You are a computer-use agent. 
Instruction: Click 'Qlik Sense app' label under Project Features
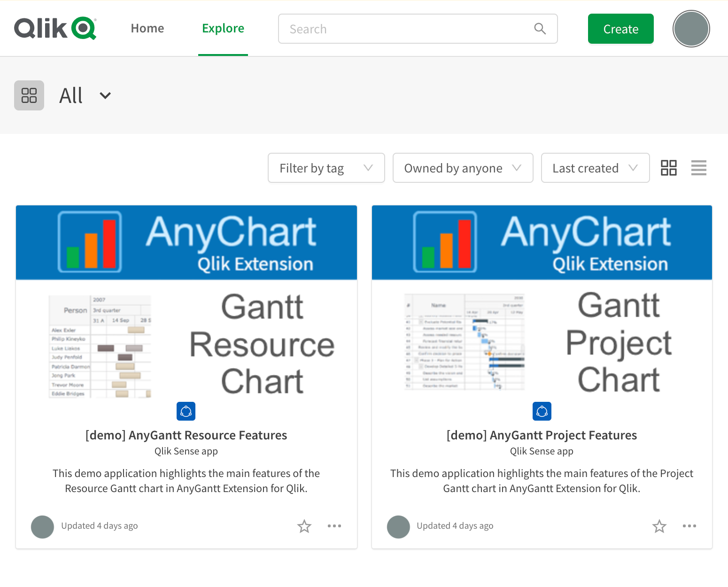[542, 451]
